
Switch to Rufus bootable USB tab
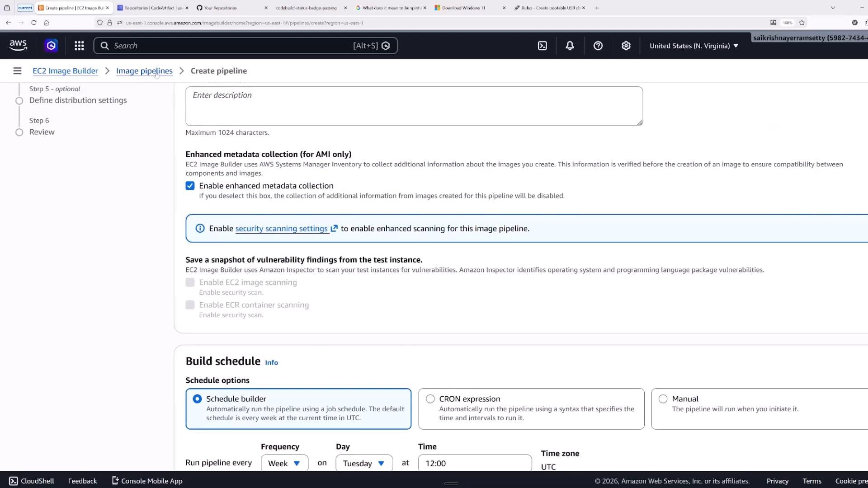tap(549, 8)
